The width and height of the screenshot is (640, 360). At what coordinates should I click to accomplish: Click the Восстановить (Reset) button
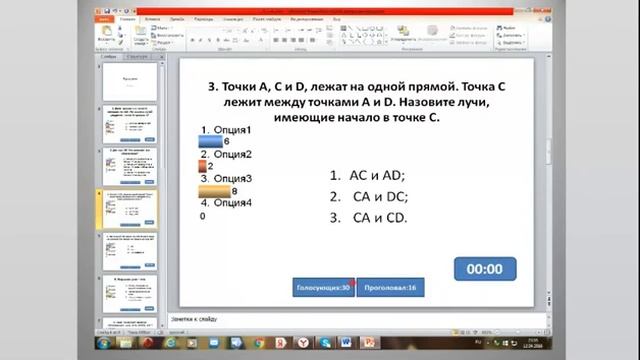(167, 36)
